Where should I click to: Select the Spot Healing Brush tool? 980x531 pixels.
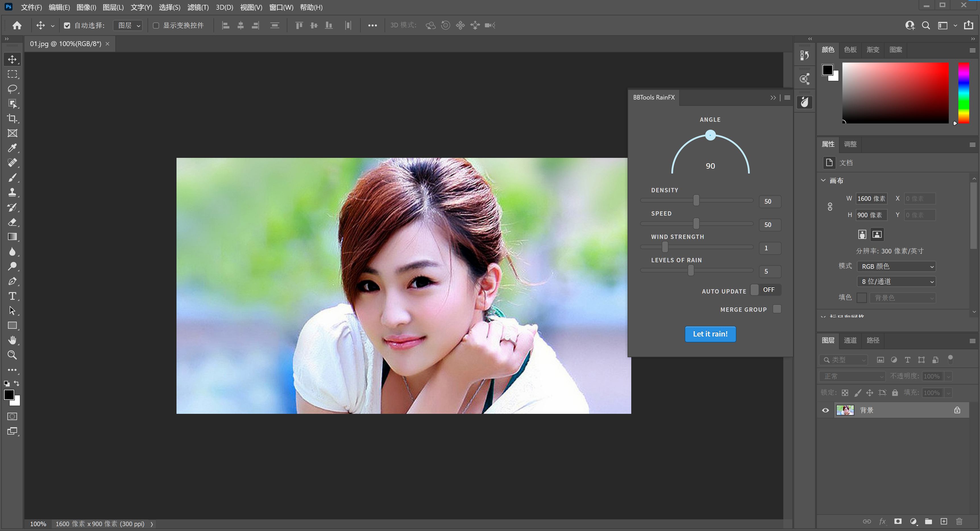pos(12,163)
